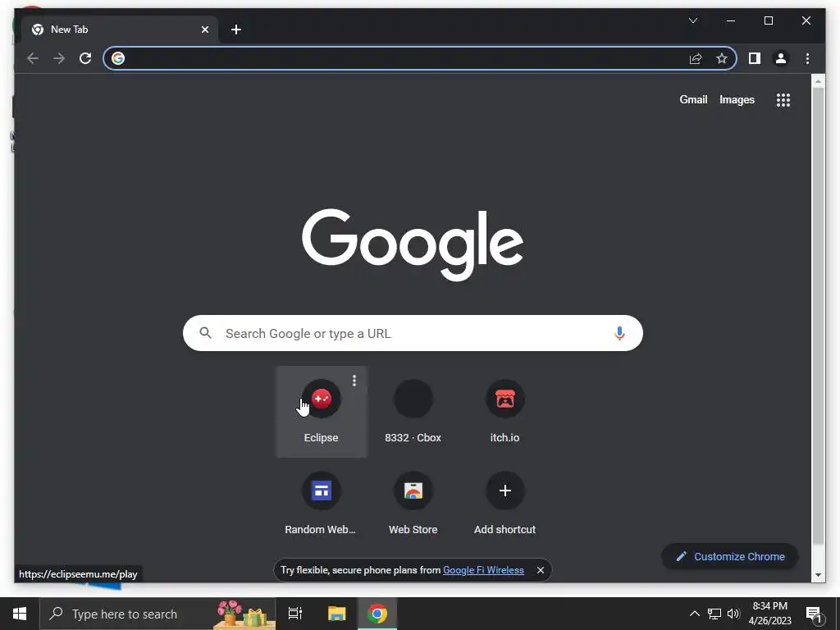Open the Chrome side panel icon
The image size is (840, 630).
[x=755, y=58]
